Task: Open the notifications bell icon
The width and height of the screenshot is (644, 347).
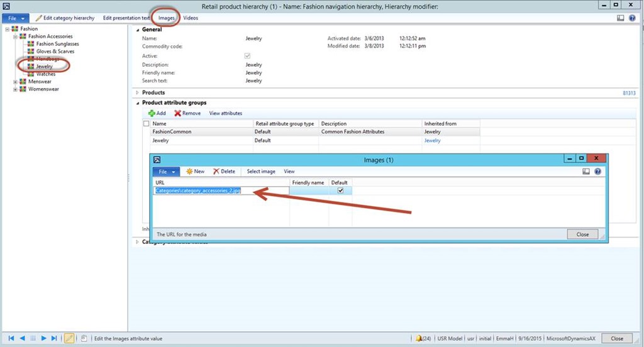Action: (419, 338)
